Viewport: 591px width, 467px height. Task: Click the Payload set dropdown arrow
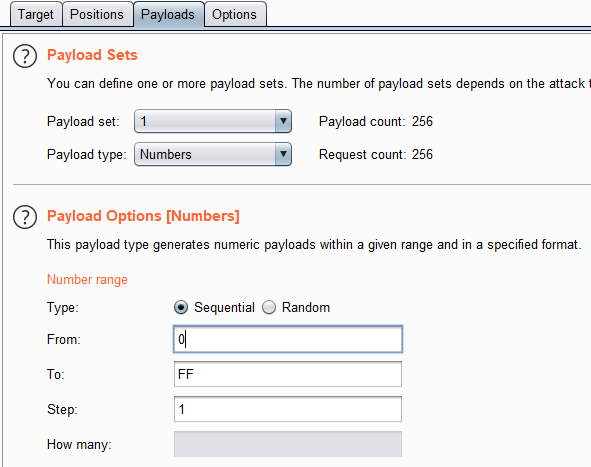point(283,121)
